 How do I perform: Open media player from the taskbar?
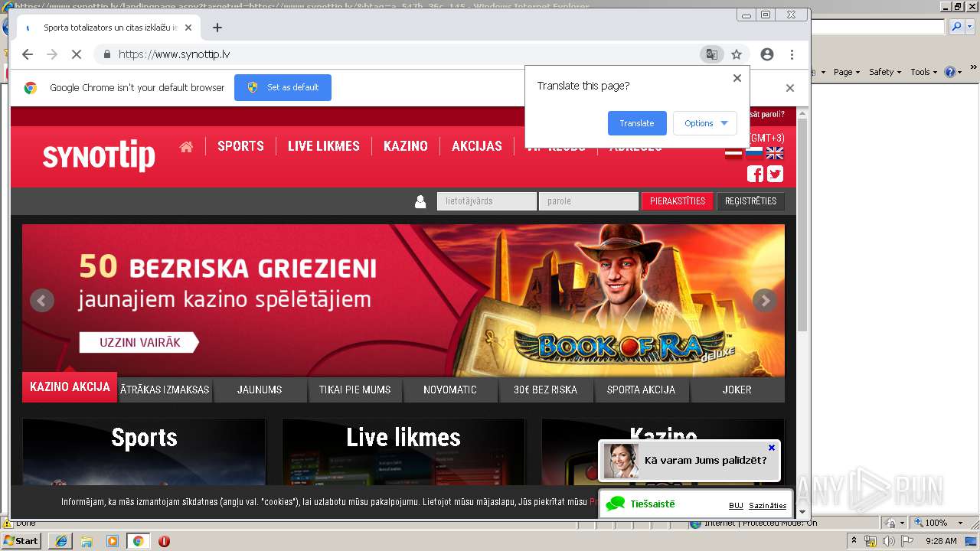(113, 541)
